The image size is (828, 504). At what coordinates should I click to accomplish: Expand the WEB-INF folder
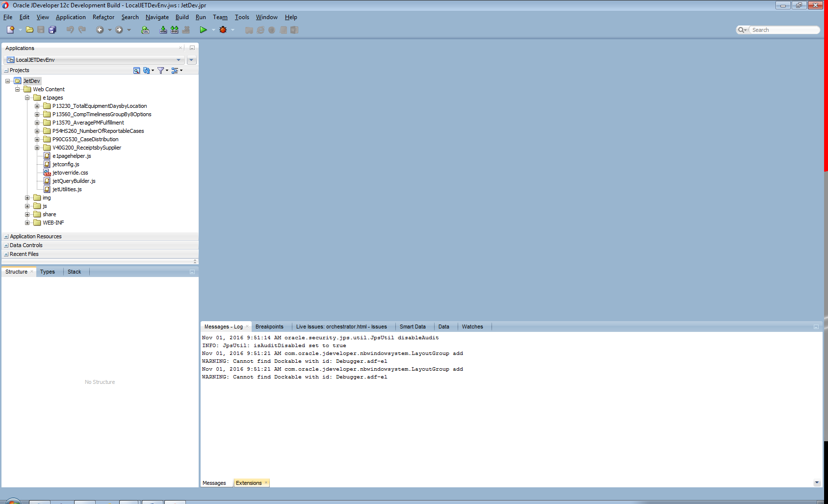pyautogui.click(x=27, y=223)
